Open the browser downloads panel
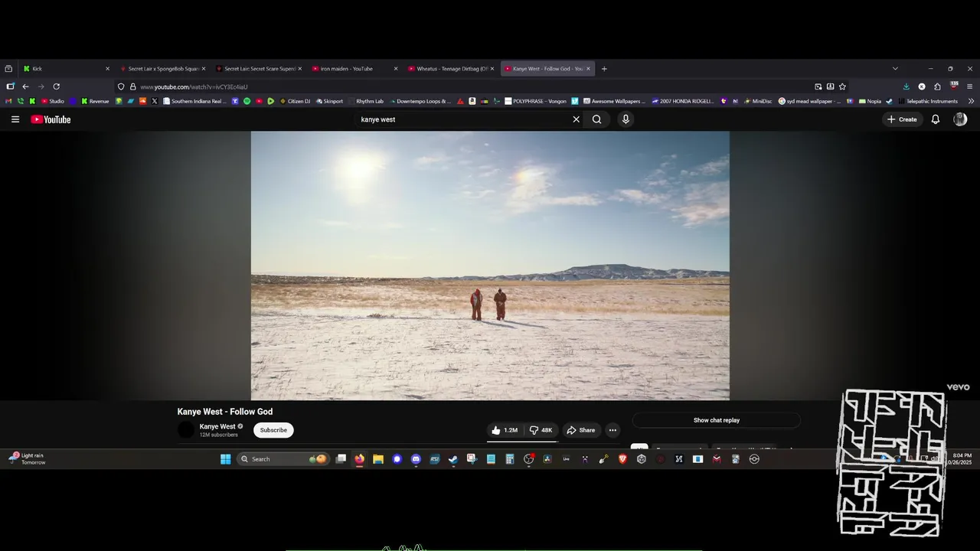 [906, 86]
